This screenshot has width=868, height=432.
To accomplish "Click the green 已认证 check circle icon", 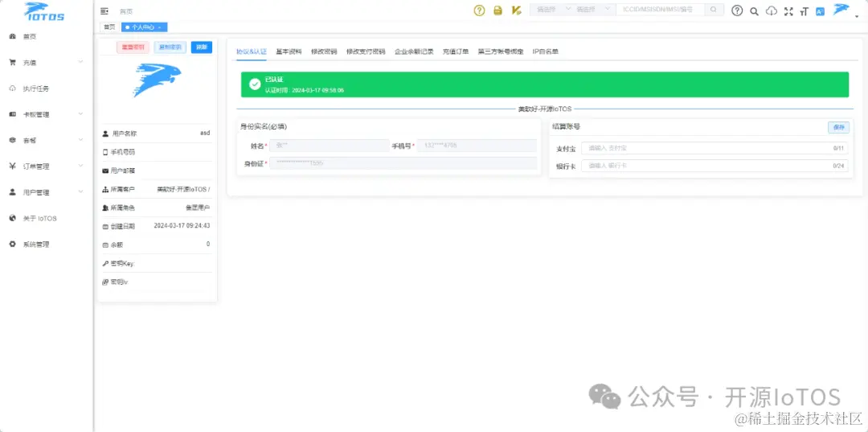I will 255,84.
